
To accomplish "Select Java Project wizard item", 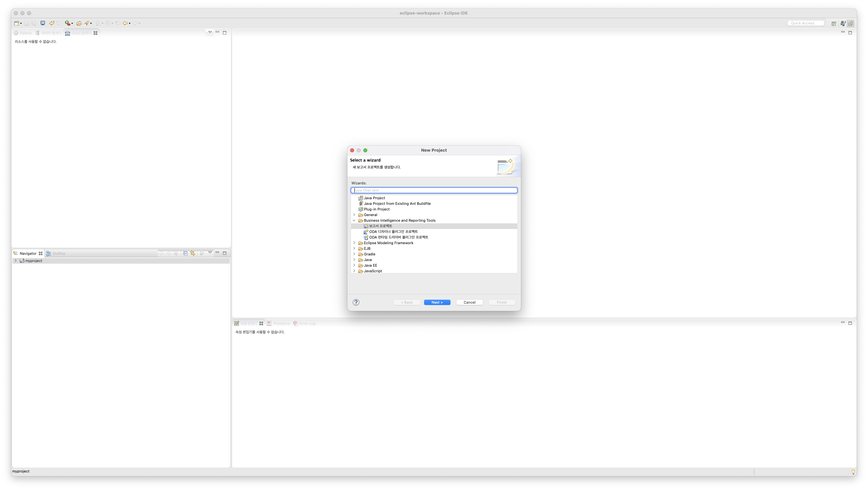I will pos(374,198).
